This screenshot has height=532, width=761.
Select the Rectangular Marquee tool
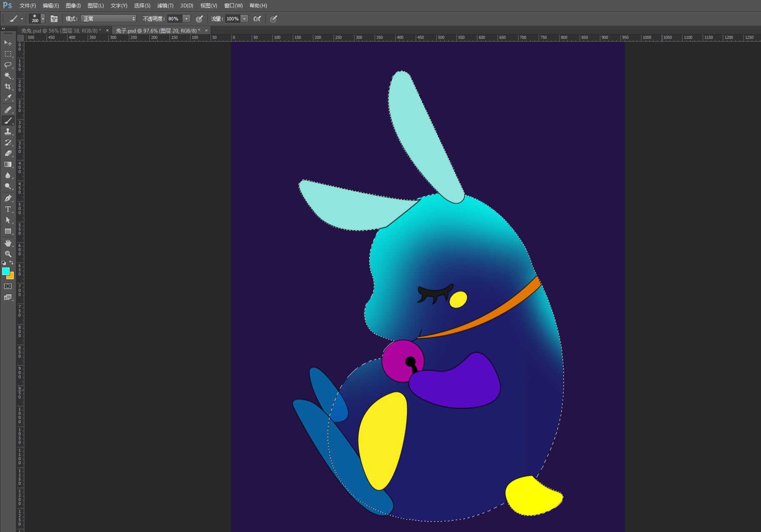click(x=8, y=54)
